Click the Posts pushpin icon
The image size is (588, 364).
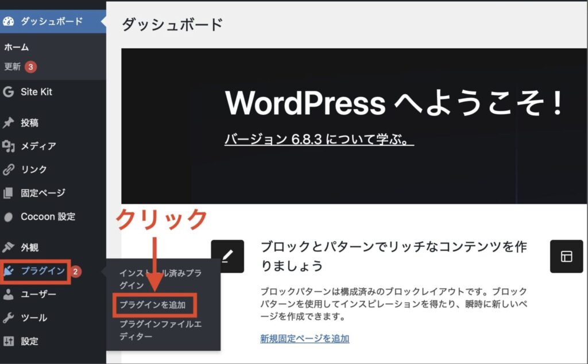pyautogui.click(x=9, y=123)
